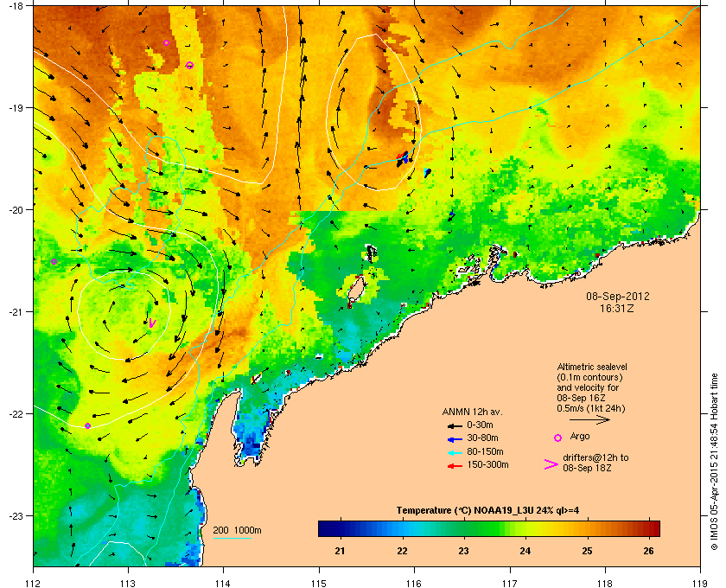Click the '0.5m/s (1kt 24h)' text
726x588 pixels.
pyautogui.click(x=591, y=408)
